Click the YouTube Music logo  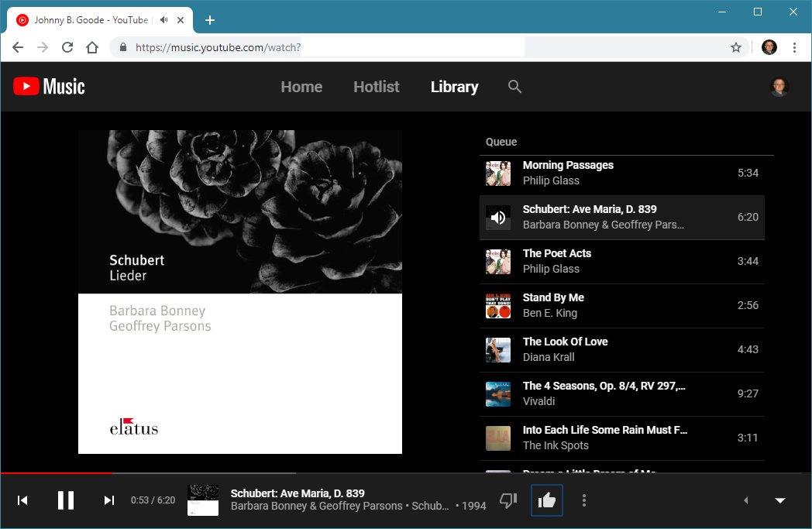(49, 87)
